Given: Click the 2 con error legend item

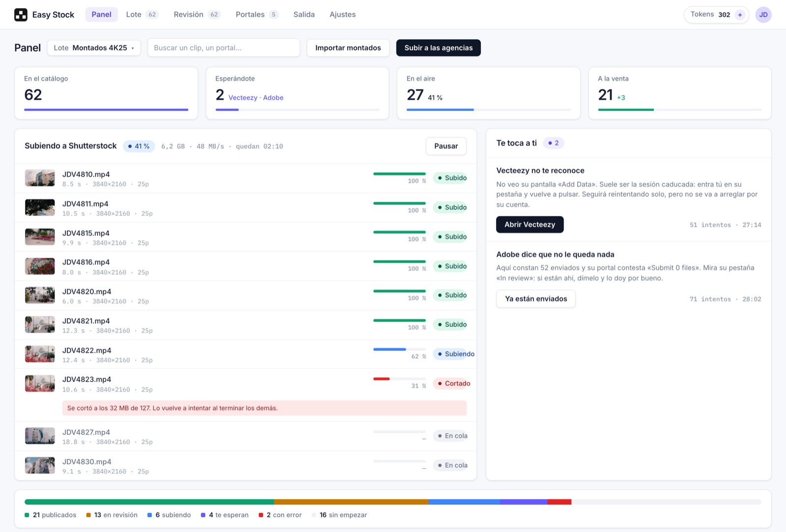Looking at the screenshot, I should click(x=280, y=515).
